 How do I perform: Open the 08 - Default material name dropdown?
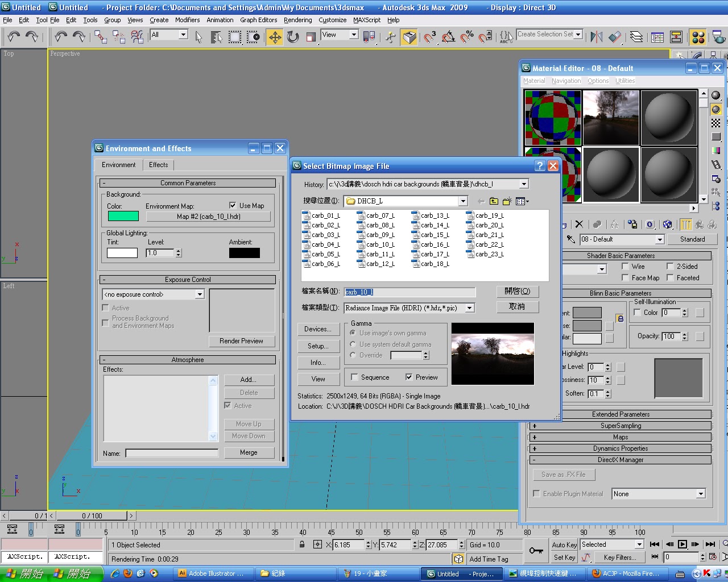tap(660, 239)
